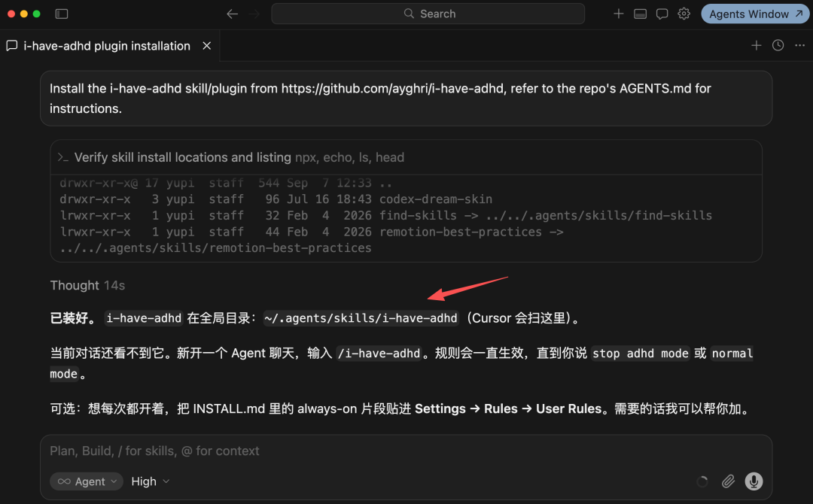Open chat history clock icon
Image resolution: width=813 pixels, height=504 pixels.
pyautogui.click(x=778, y=46)
